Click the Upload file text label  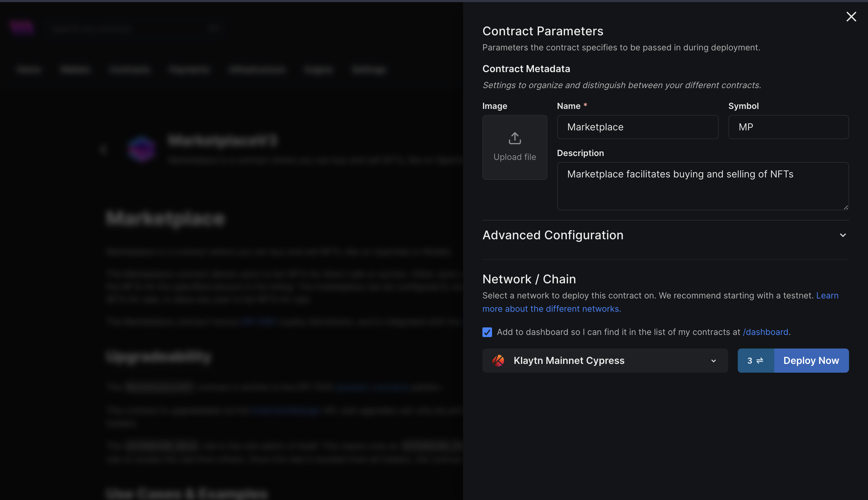click(x=515, y=157)
